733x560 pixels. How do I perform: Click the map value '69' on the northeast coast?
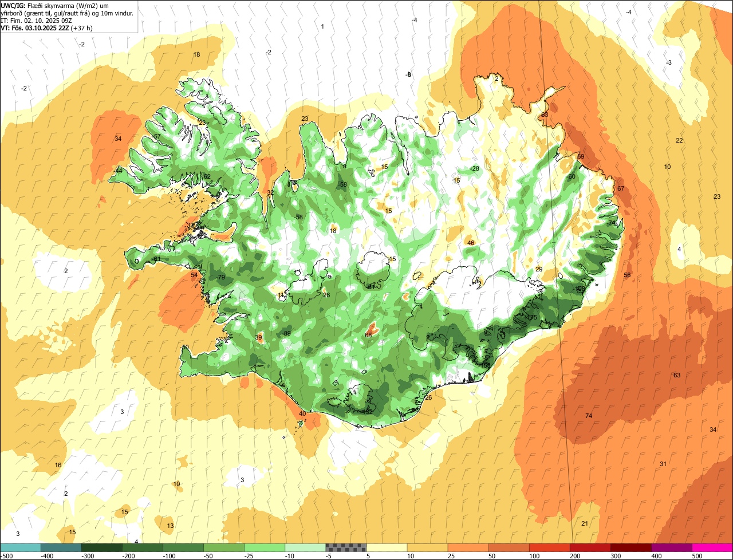point(581,156)
